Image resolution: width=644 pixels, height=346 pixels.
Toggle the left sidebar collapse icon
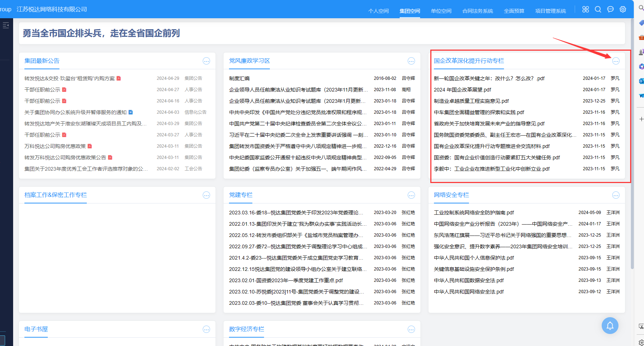pyautogui.click(x=6, y=25)
